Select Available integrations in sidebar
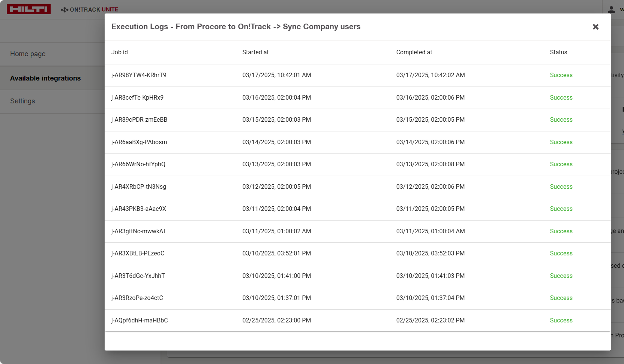 click(45, 78)
